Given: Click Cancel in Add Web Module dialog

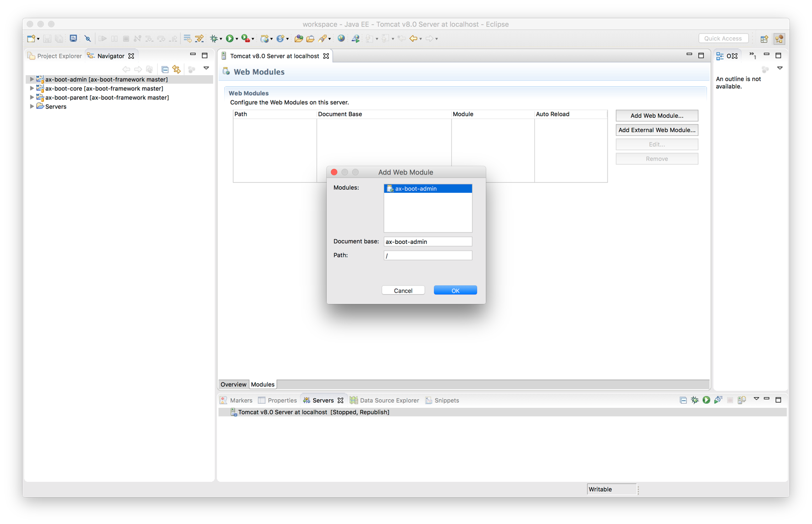Looking at the screenshot, I should [403, 291].
